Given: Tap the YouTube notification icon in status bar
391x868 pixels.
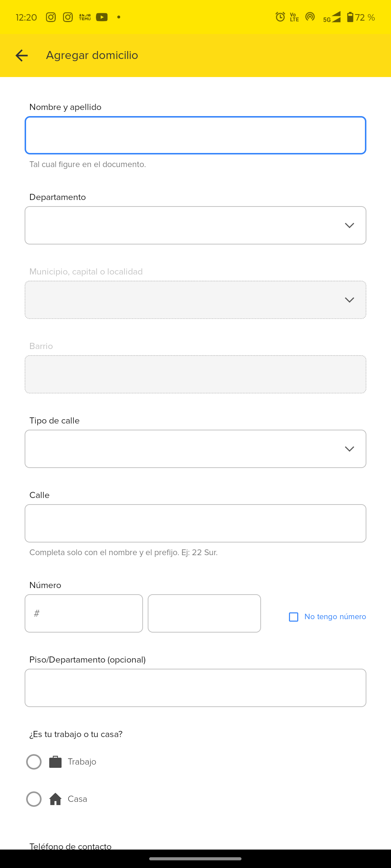Looking at the screenshot, I should [102, 17].
